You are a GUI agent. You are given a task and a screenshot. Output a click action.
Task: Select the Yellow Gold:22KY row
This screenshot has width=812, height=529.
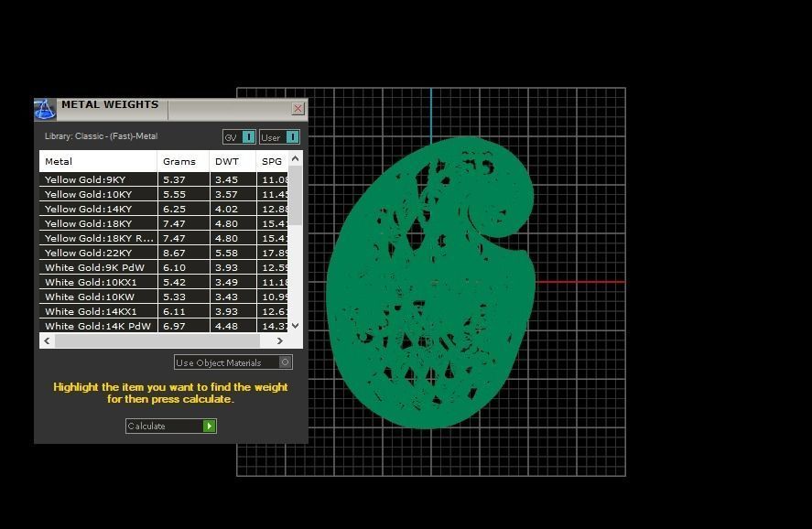pyautogui.click(x=164, y=254)
